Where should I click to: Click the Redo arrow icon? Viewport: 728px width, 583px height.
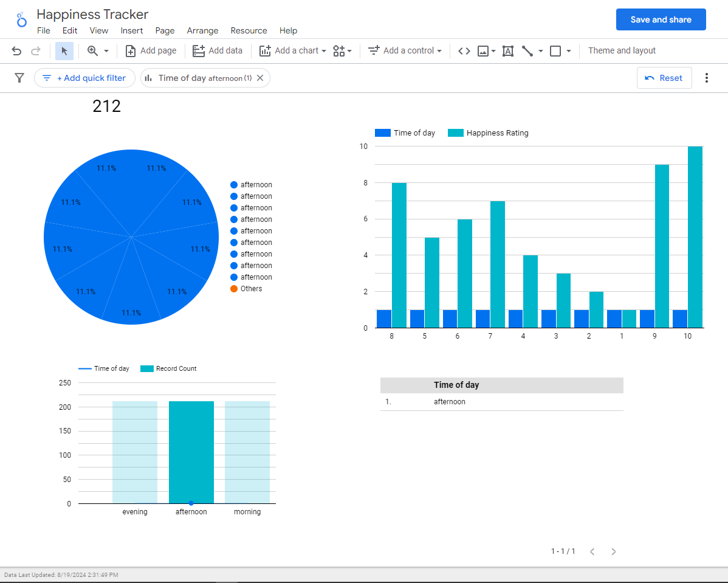(36, 50)
